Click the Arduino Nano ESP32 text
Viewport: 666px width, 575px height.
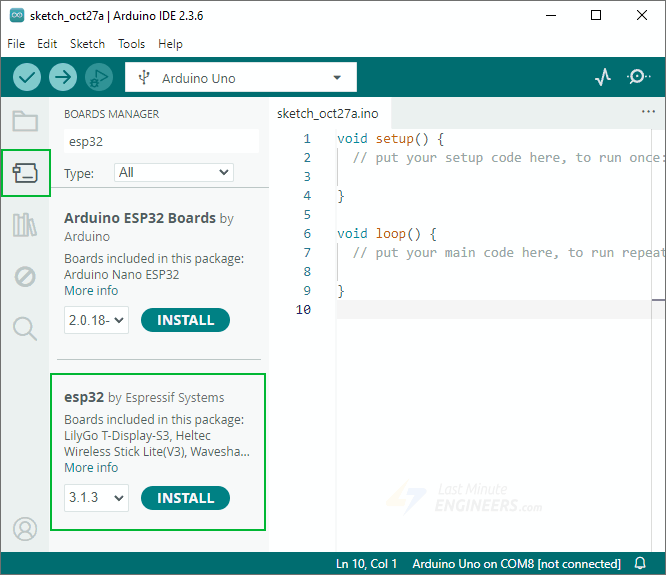click(121, 274)
